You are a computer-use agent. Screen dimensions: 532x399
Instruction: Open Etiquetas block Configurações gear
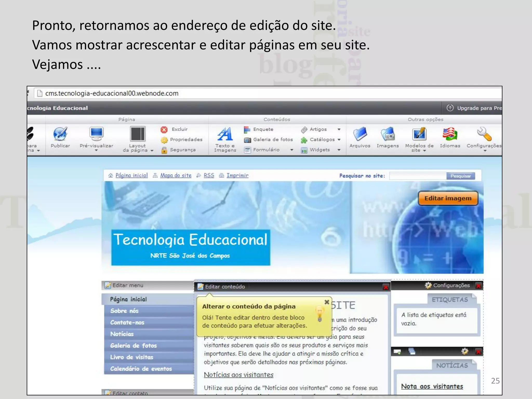[428, 285]
